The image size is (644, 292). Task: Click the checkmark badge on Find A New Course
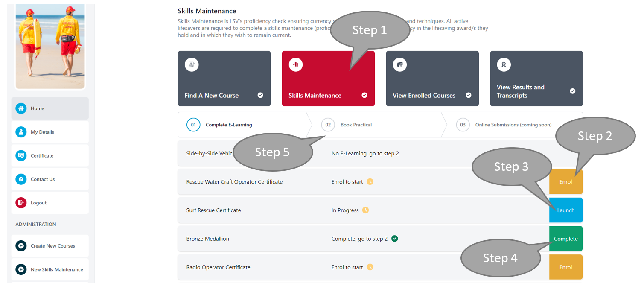[260, 96]
